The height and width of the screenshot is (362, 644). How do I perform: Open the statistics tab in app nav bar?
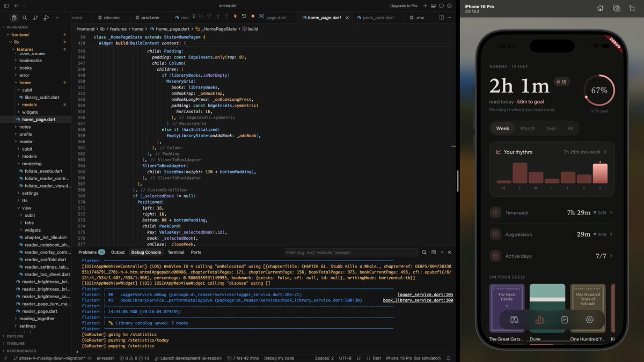coord(539,320)
